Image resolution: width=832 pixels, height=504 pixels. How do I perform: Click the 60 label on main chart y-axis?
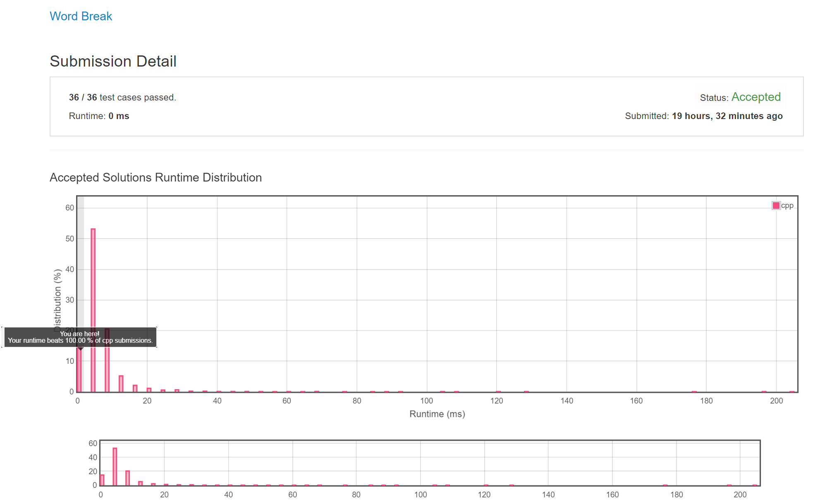pyautogui.click(x=69, y=208)
